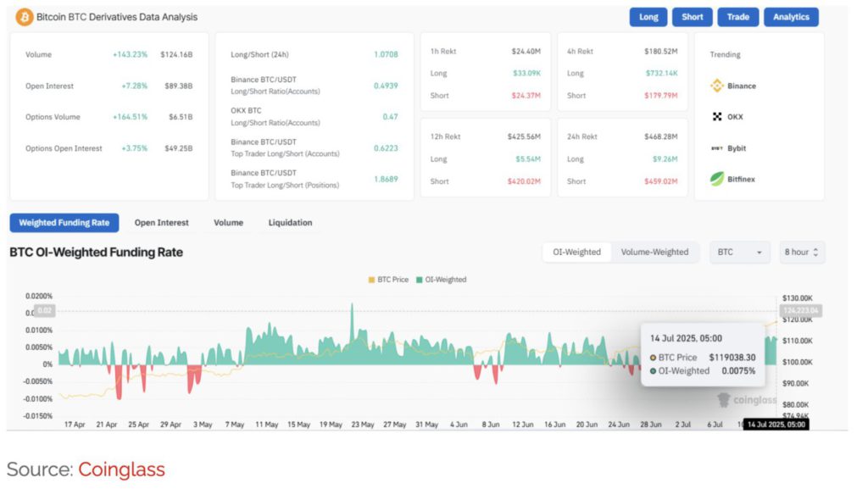Switch to Volume-Weighted funding rate

click(x=655, y=252)
